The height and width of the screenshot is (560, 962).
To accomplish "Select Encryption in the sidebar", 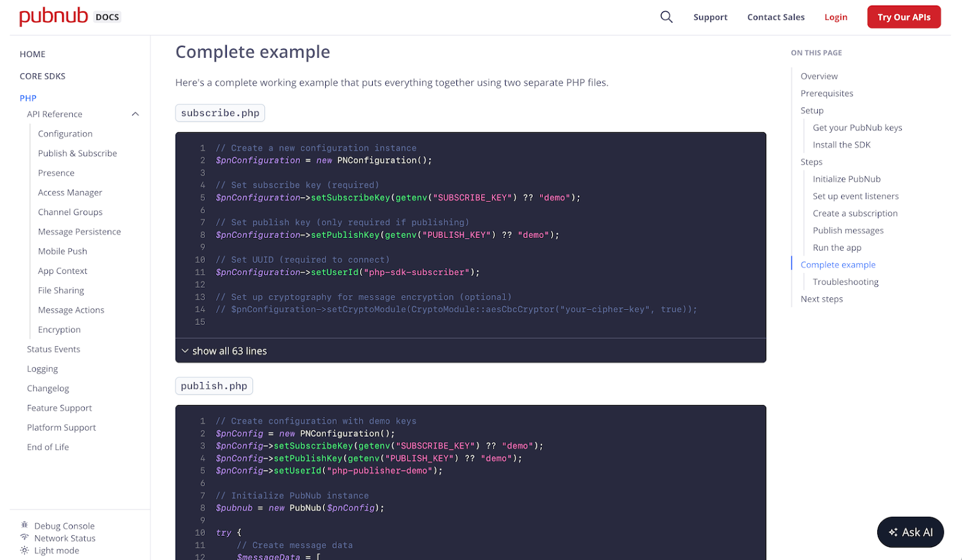I will click(58, 329).
